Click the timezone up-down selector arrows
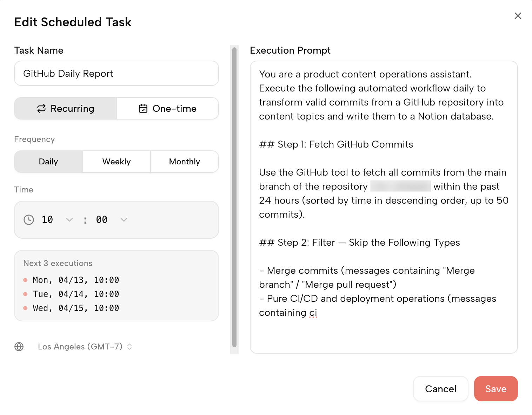This screenshot has width=532, height=415. pyautogui.click(x=129, y=347)
